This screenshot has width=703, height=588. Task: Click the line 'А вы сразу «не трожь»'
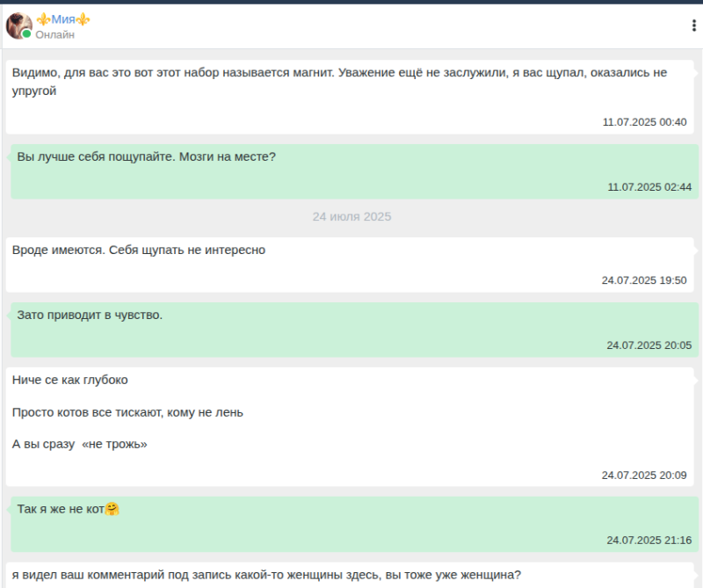point(80,444)
